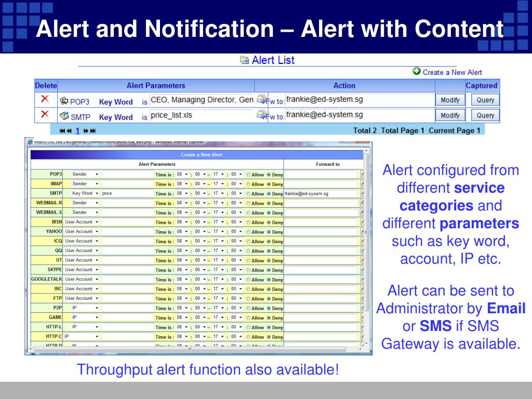
Task: Click the GOOGLETALK row label
Action: [x=46, y=279]
